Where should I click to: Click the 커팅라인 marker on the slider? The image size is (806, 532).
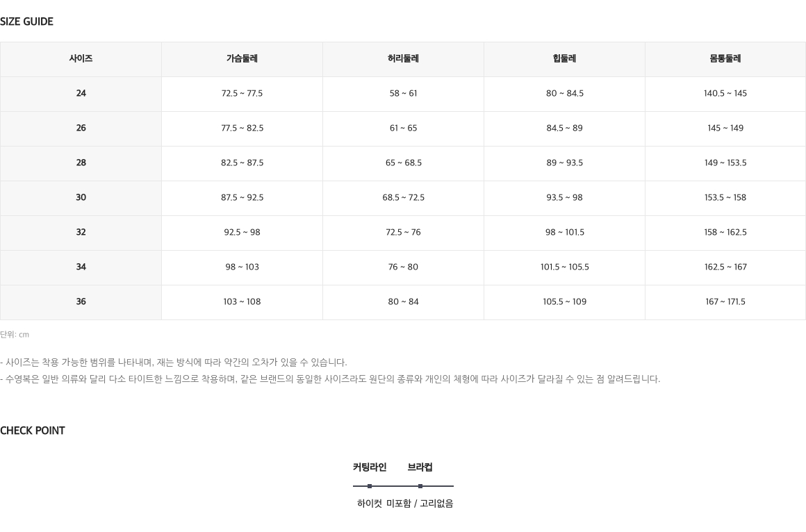370,485
